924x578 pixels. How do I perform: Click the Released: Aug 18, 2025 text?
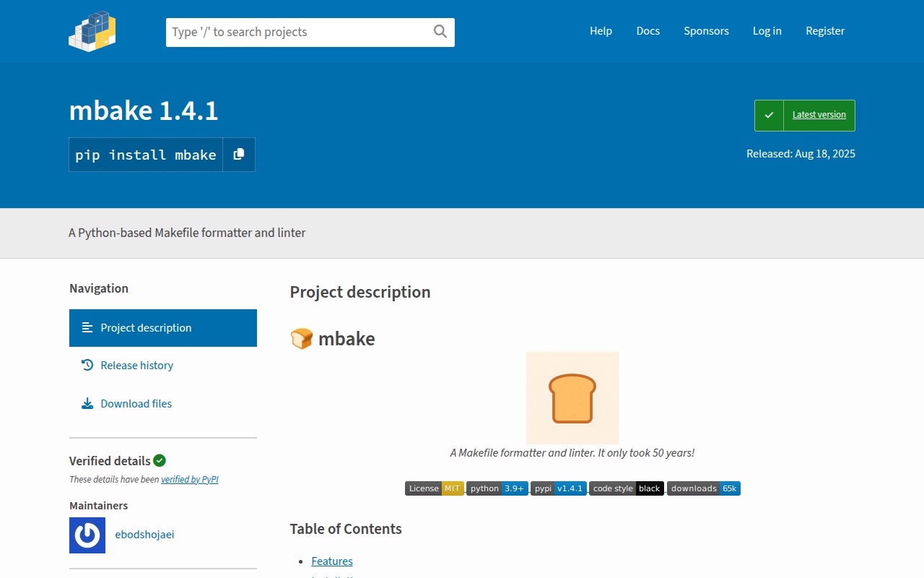pyautogui.click(x=801, y=154)
